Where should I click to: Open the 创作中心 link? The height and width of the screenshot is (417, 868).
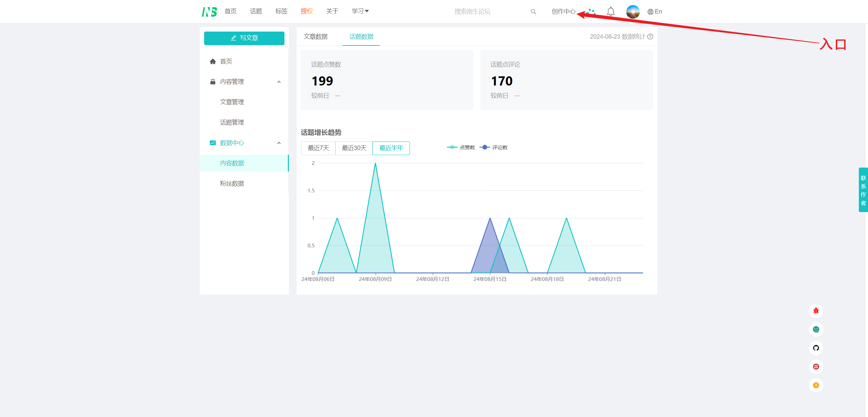[563, 12]
